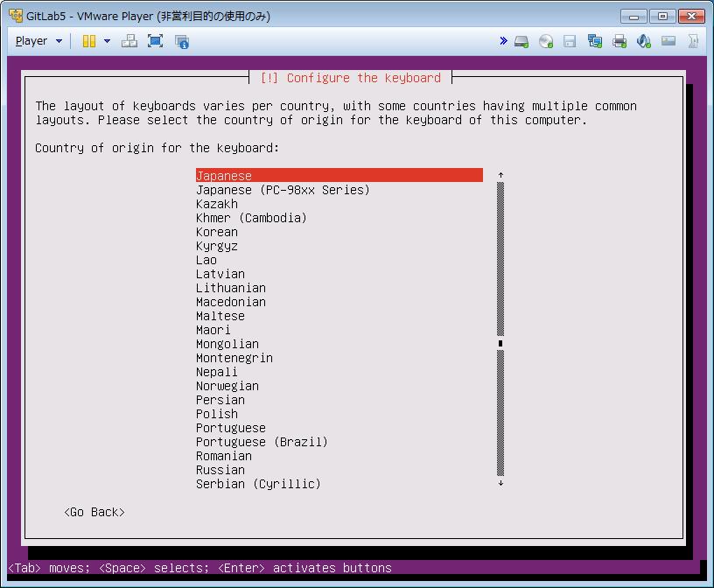714x588 pixels.
Task: Click the sound card device icon
Action: click(643, 41)
